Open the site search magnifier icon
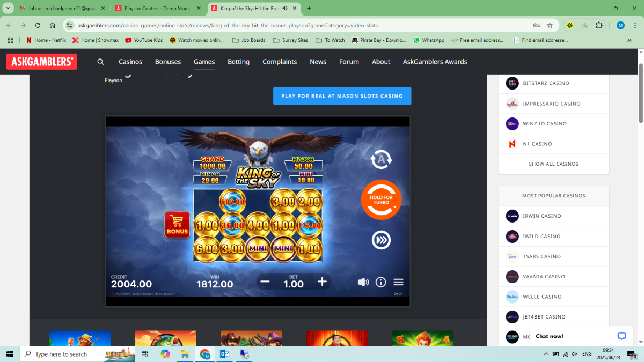 coord(100,62)
